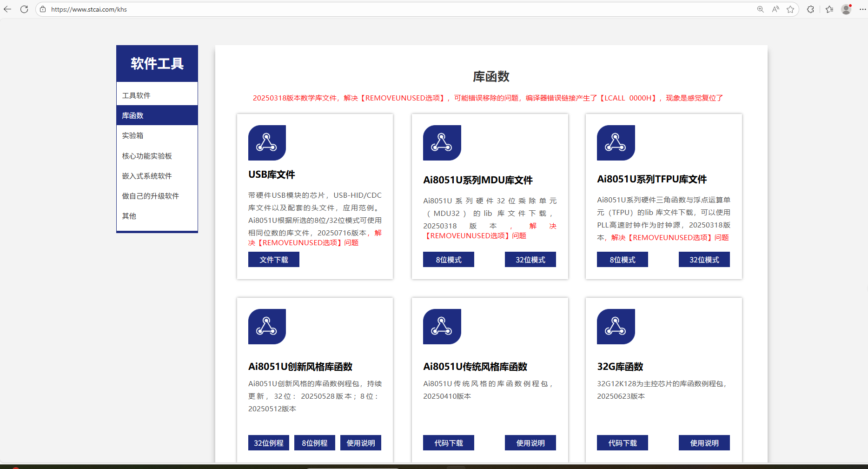Download MDU库文件 8位模式
This screenshot has width=868, height=469.
tap(449, 260)
